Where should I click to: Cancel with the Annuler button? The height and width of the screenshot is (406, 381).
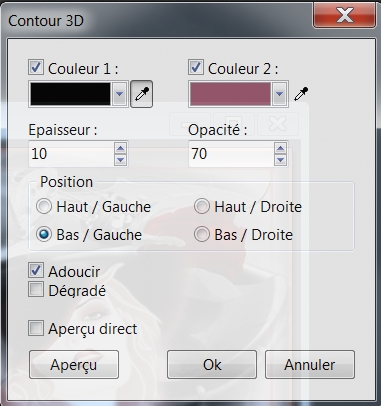point(310,364)
